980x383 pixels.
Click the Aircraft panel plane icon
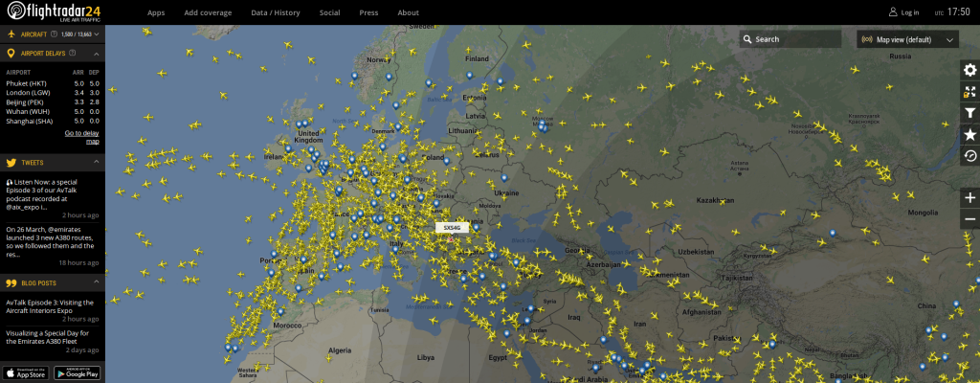(x=11, y=34)
